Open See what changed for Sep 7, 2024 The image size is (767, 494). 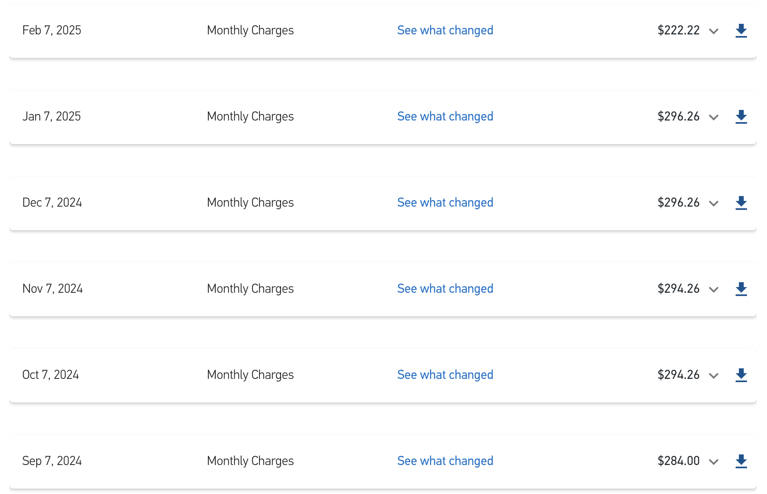pos(445,461)
